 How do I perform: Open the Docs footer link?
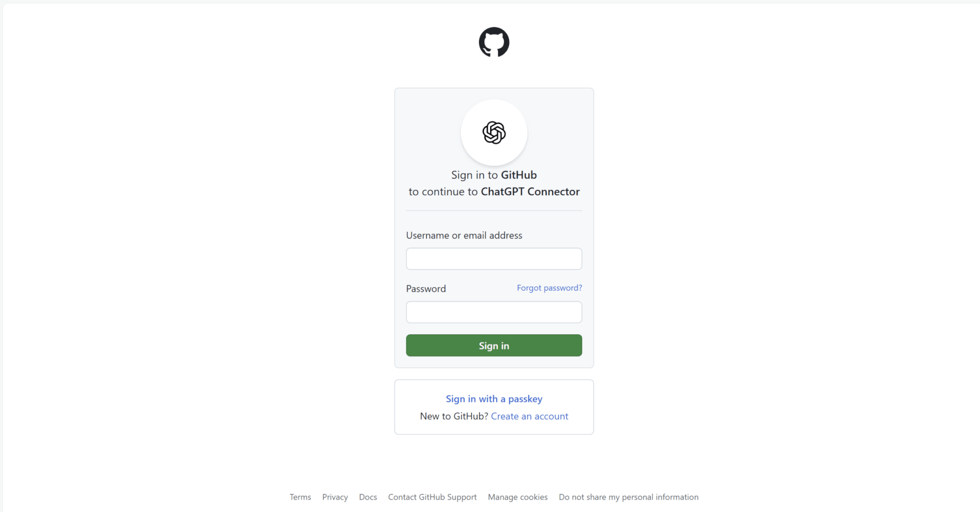click(368, 497)
